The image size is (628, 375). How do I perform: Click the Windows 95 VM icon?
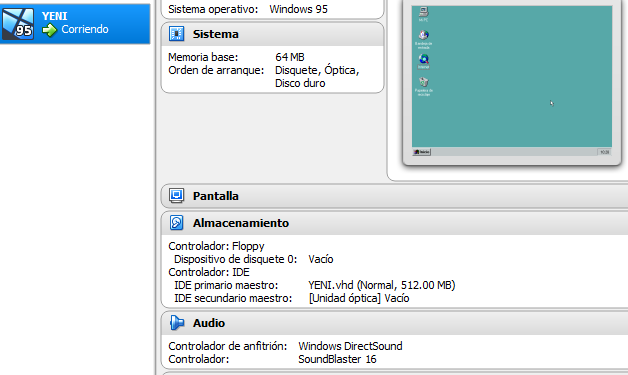(18, 24)
